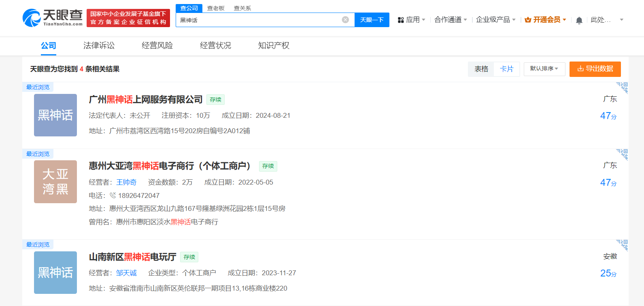Open 大亚湾黑 company logo thumbnail

tap(55, 182)
